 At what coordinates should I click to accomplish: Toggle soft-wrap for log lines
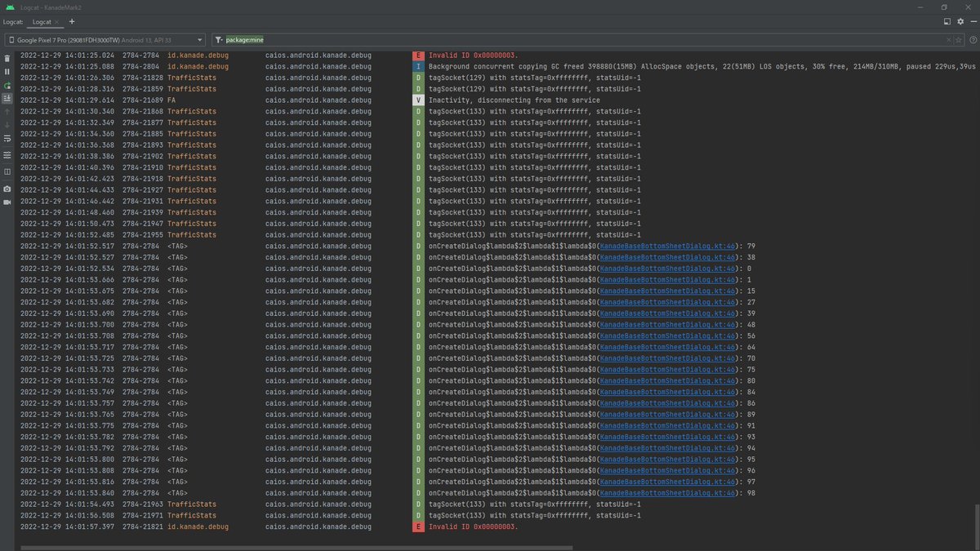(7, 139)
